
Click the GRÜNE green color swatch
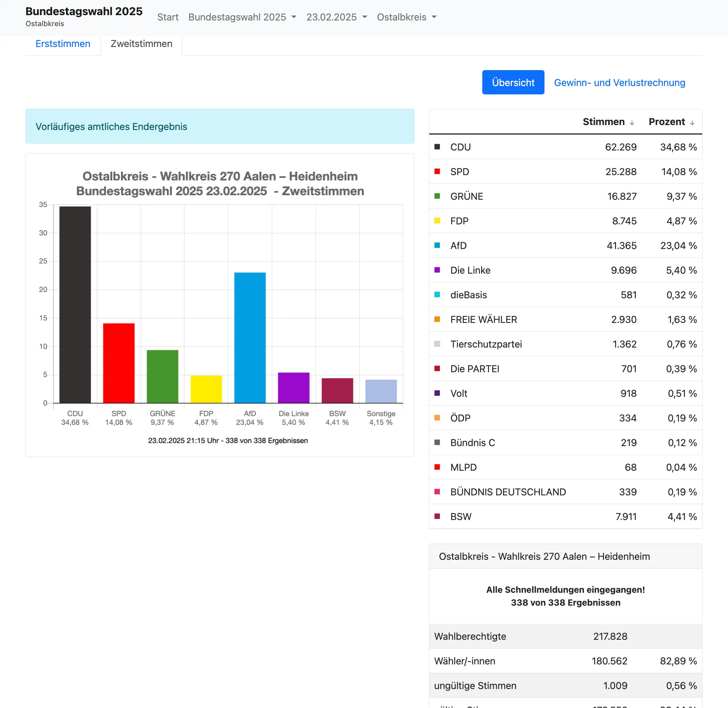point(437,196)
